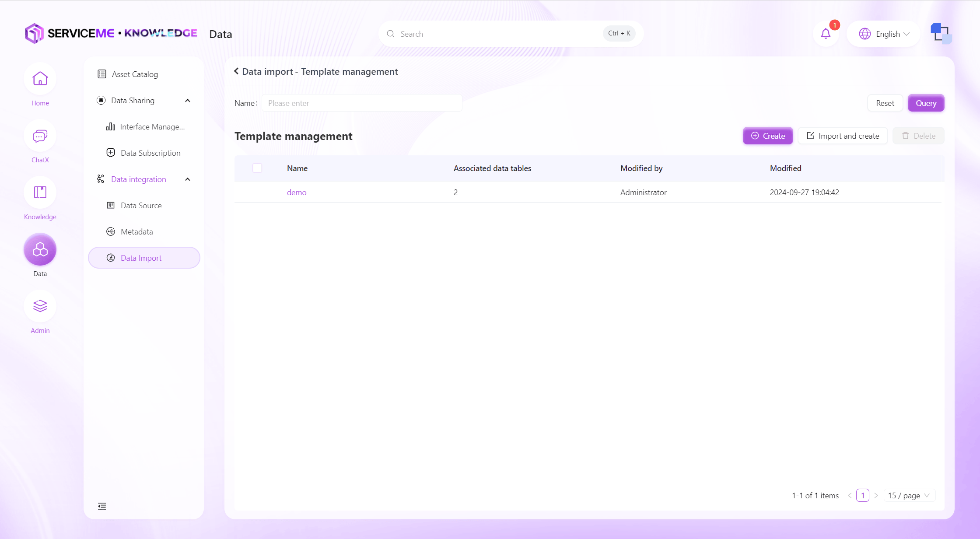Open the Home icon in sidebar
The image size is (980, 539).
40,79
